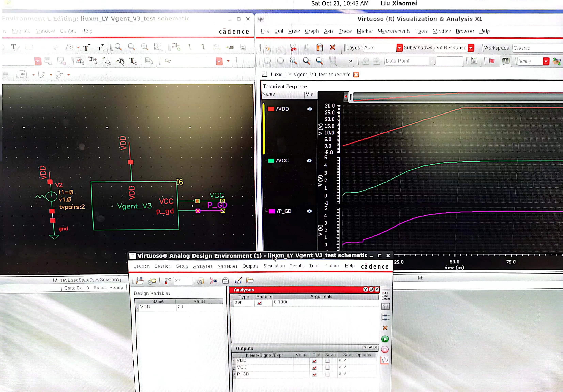Disable the tran analysis Enable checkbox
This screenshot has width=563, height=392.
pyautogui.click(x=259, y=303)
